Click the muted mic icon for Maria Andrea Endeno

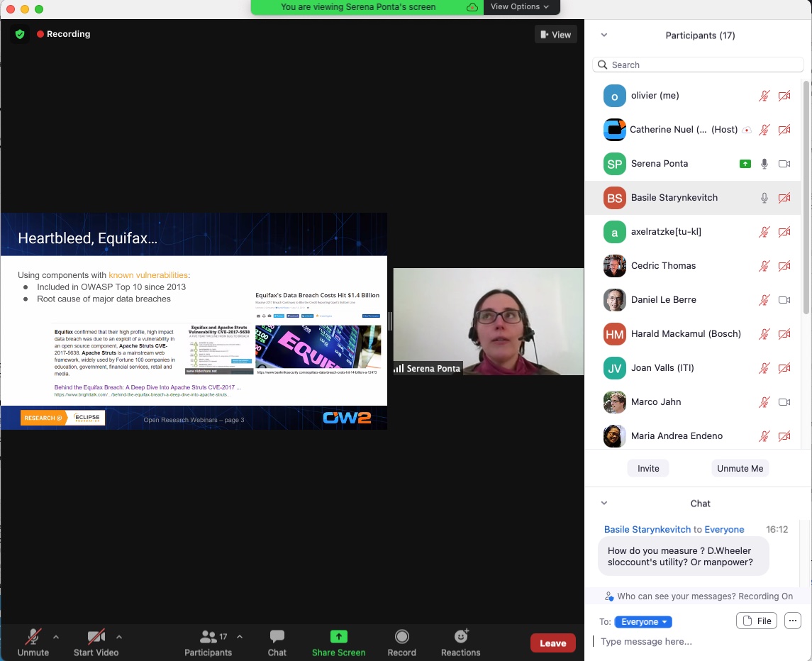coord(764,436)
